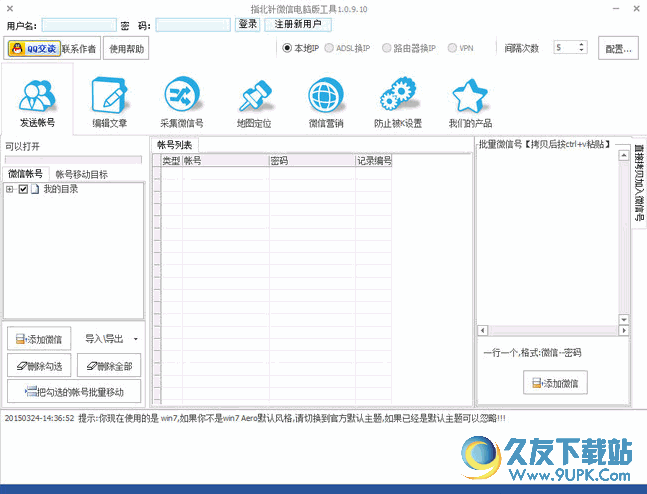The height and width of the screenshot is (494, 647).
Task: Click the 联系作者 label
Action: [x=79, y=49]
